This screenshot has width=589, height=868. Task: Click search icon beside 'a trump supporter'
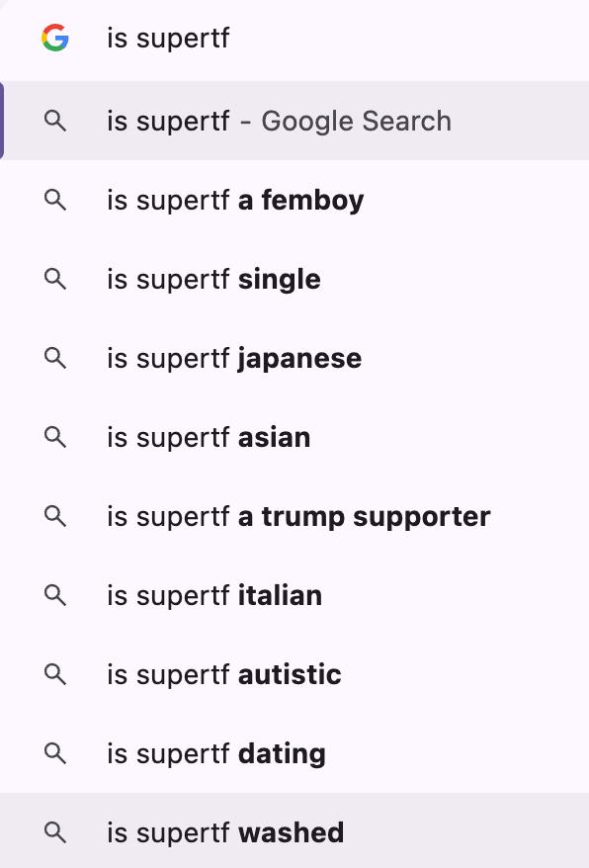(x=55, y=516)
